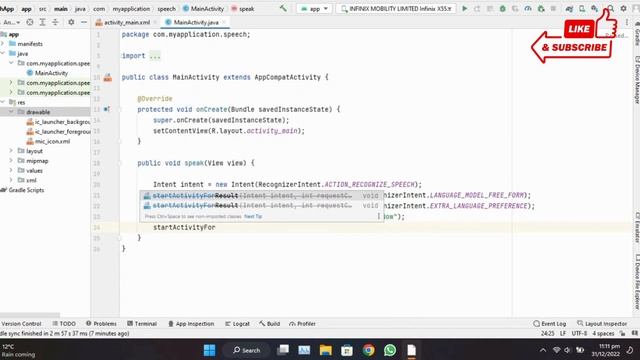The width and height of the screenshot is (640, 360).
Task: Open IDE settings gear in the top toolbar
Action: 624,8
